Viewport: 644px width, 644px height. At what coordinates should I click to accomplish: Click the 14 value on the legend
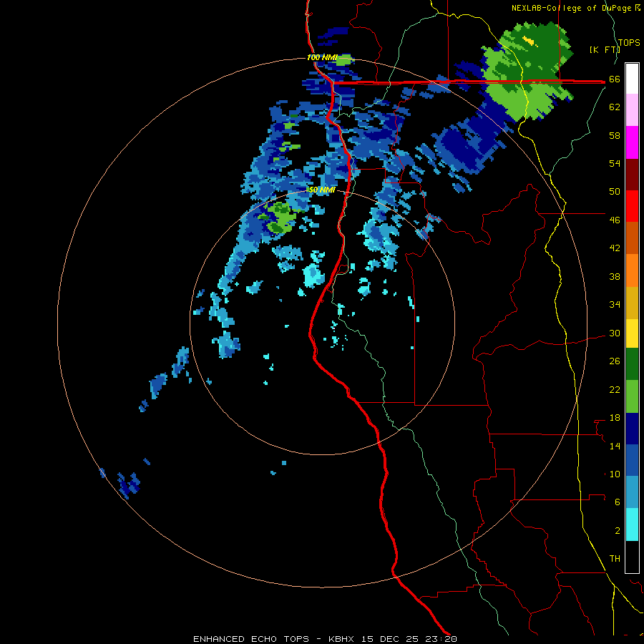coord(615,446)
